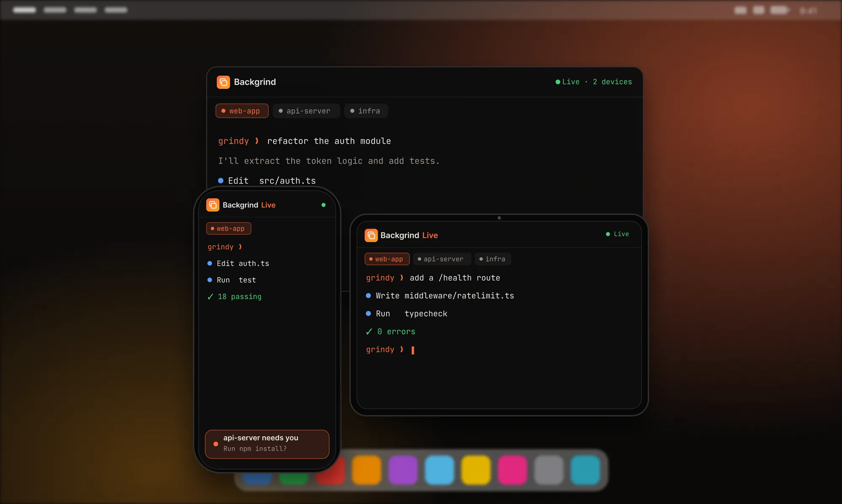The image size is (842, 504).
Task: Click 'Run typecheck' line on tablet
Action: pos(406,314)
